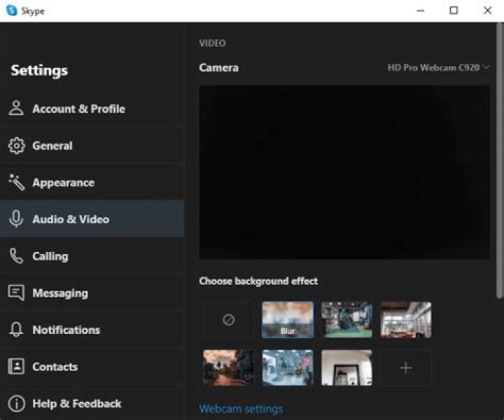Click the Appearance magic wand icon
The width and height of the screenshot is (504, 420).
coord(16,183)
